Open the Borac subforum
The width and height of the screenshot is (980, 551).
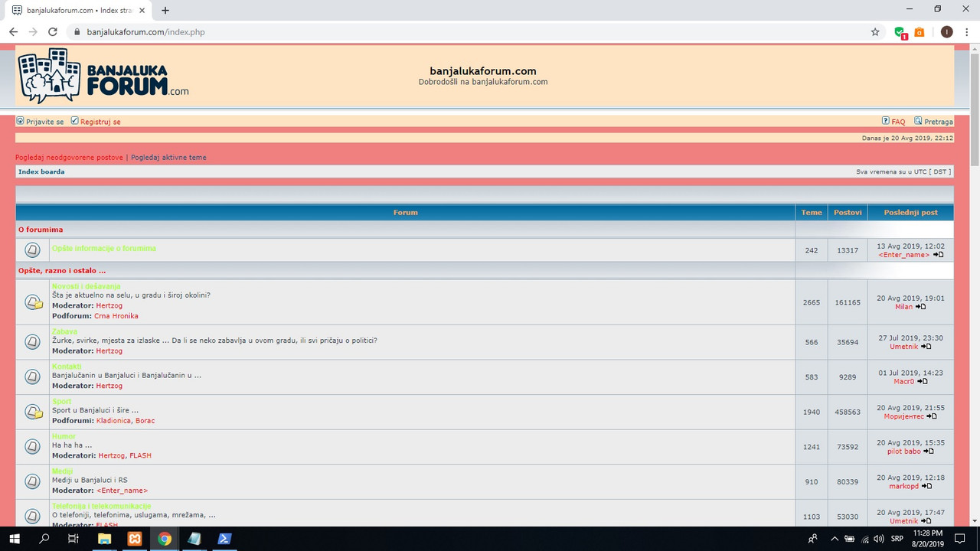[145, 420]
